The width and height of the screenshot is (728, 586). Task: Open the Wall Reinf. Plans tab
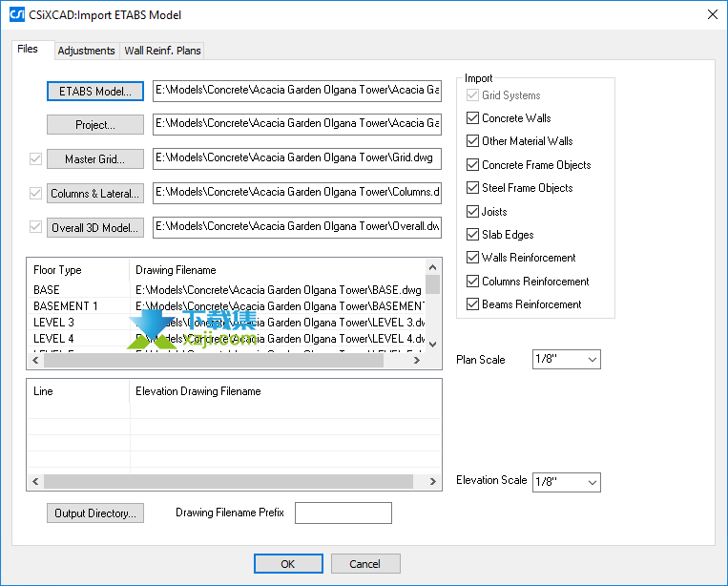tap(162, 51)
